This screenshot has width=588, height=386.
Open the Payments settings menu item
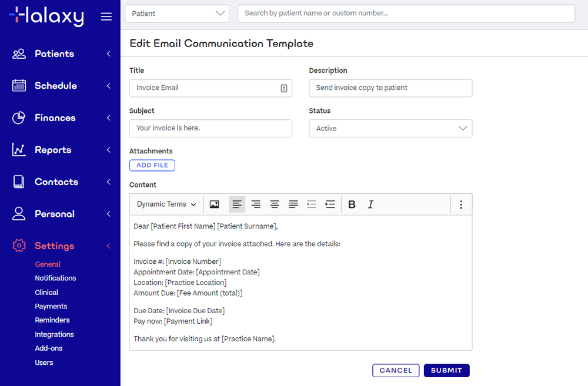tap(51, 306)
